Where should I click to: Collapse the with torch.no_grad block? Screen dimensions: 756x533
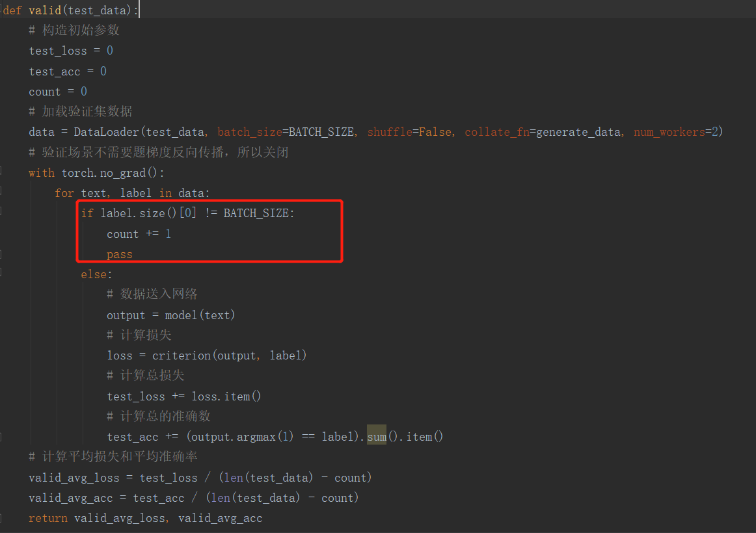(3, 172)
